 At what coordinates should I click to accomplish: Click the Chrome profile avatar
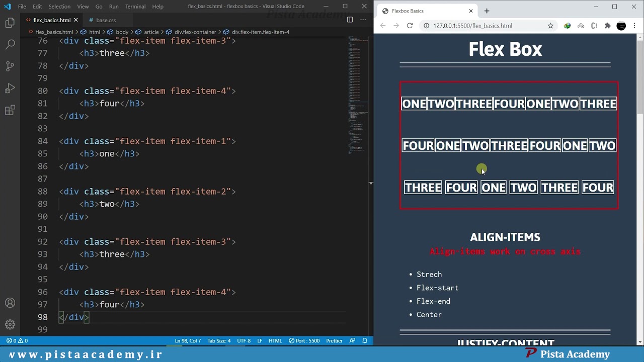[x=621, y=26]
